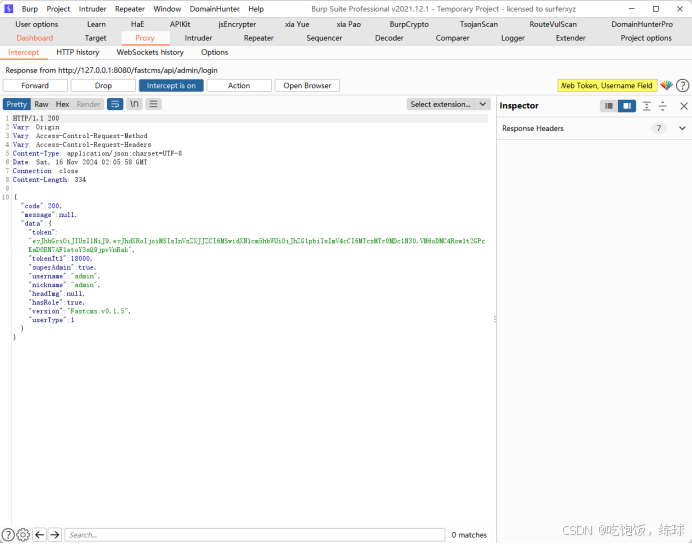This screenshot has height=544, width=692.
Task: Toggle show non-printable characters \n icon
Action: pos(134,104)
